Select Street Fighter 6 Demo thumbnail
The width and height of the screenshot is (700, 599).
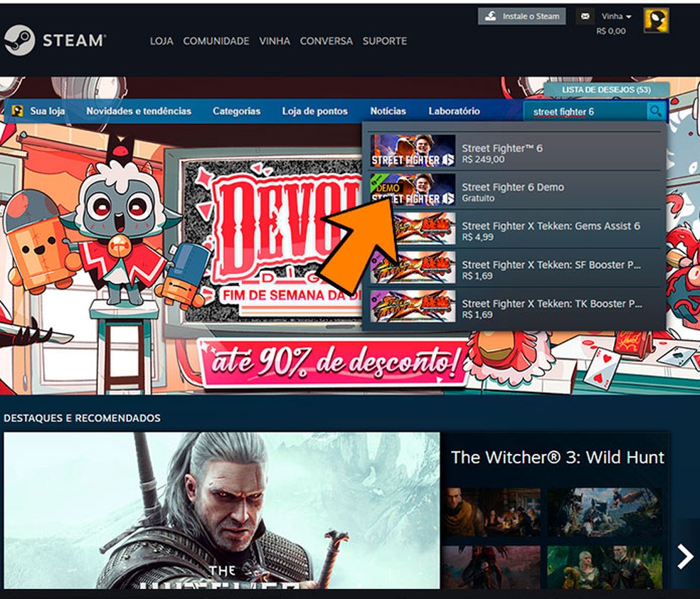click(x=413, y=190)
